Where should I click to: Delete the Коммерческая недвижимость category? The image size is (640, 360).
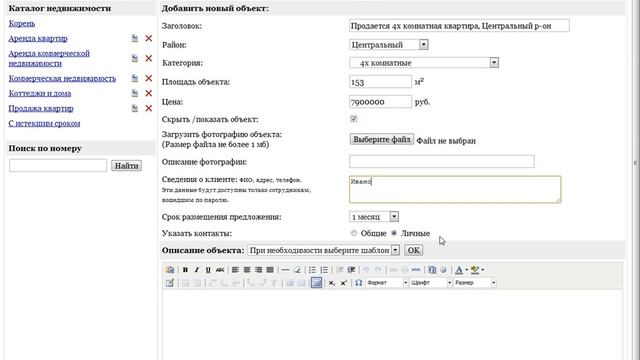point(149,78)
